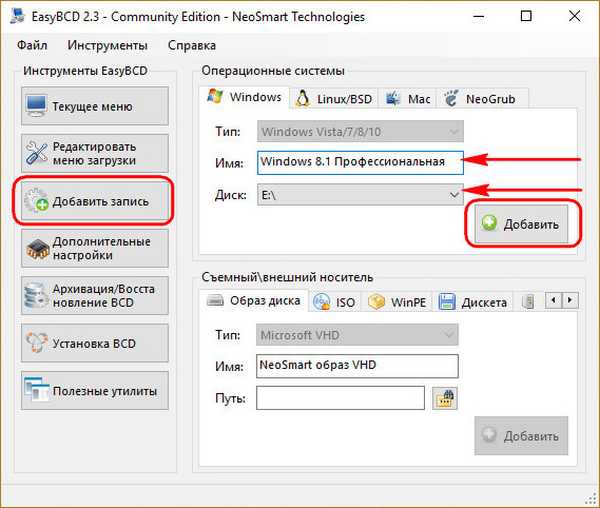The width and height of the screenshot is (600, 508).
Task: Open the Текущее меню view
Action: pos(94,106)
